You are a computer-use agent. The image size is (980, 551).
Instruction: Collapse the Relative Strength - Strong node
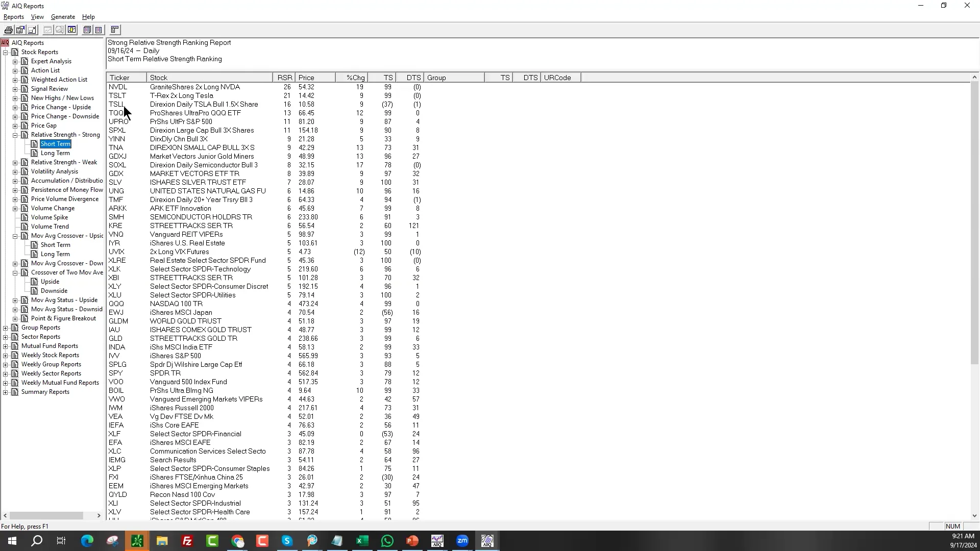pos(15,135)
